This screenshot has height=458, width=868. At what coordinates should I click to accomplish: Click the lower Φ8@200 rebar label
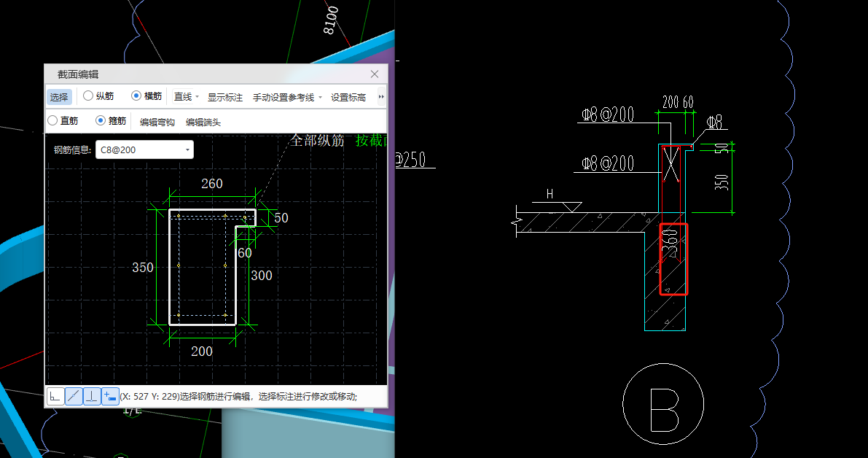pos(607,163)
